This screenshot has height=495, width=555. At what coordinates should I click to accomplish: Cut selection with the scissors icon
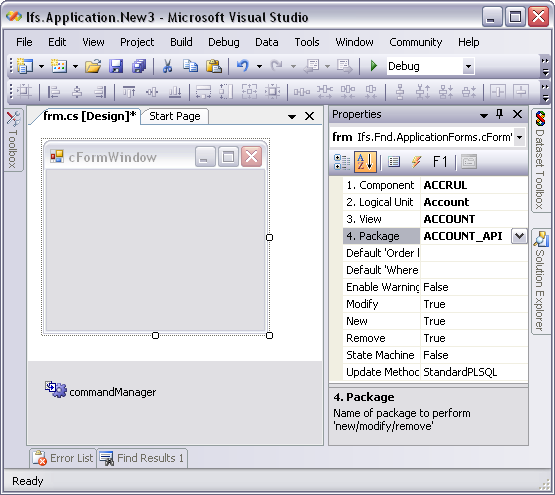click(x=167, y=66)
